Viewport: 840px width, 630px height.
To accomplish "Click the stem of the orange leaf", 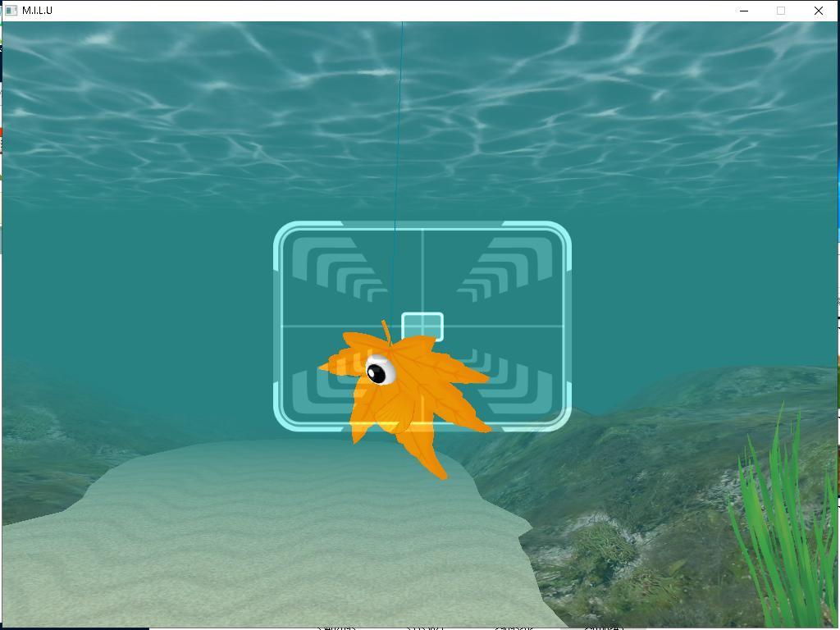I will click(386, 331).
